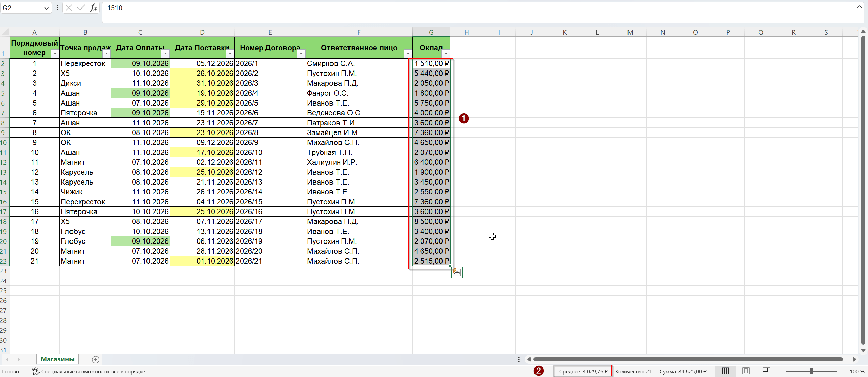Click the zoom in plus icon

pyautogui.click(x=841, y=371)
